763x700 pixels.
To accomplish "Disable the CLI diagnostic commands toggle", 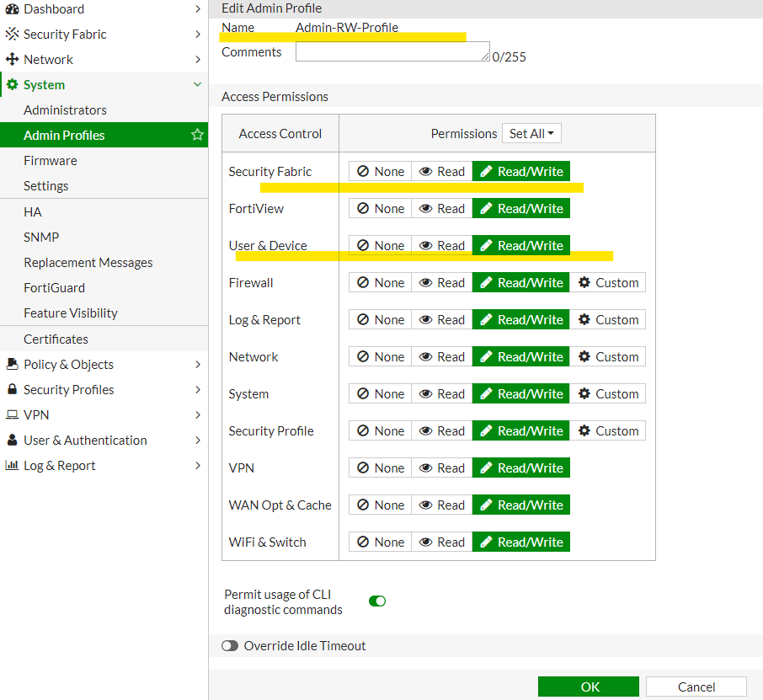I will 376,601.
